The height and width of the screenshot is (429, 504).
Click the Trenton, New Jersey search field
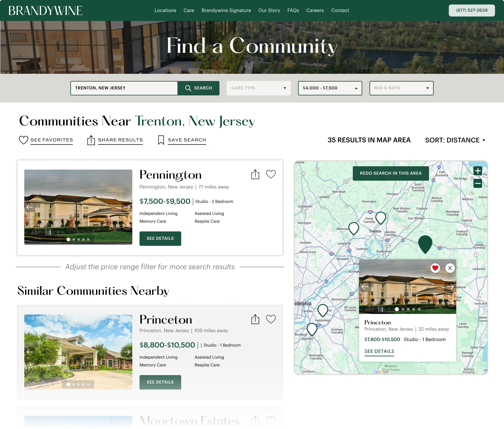point(124,88)
